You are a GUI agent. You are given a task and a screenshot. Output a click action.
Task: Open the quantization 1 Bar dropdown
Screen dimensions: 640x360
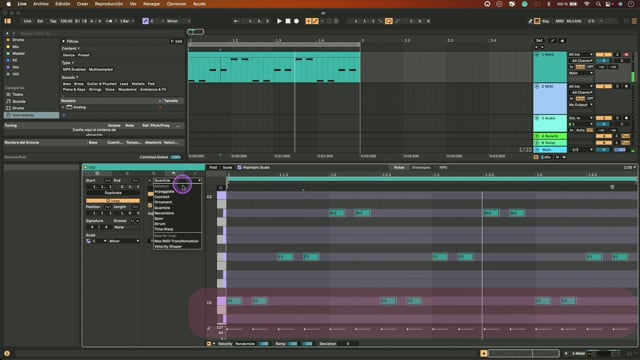click(x=127, y=21)
